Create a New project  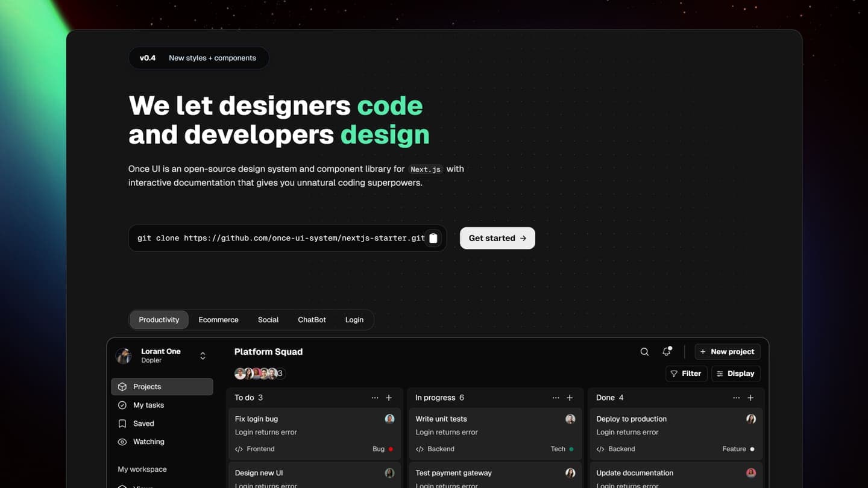point(728,351)
